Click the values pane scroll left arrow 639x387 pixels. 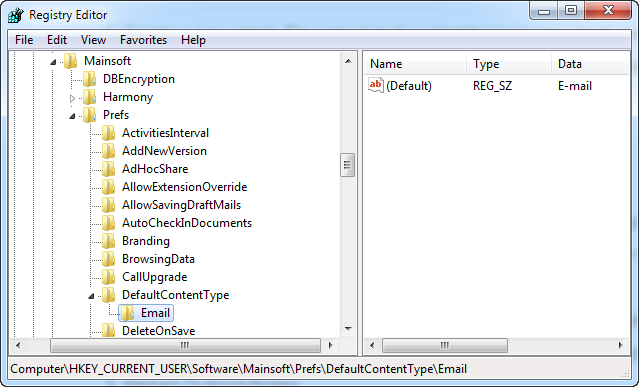(x=372, y=345)
